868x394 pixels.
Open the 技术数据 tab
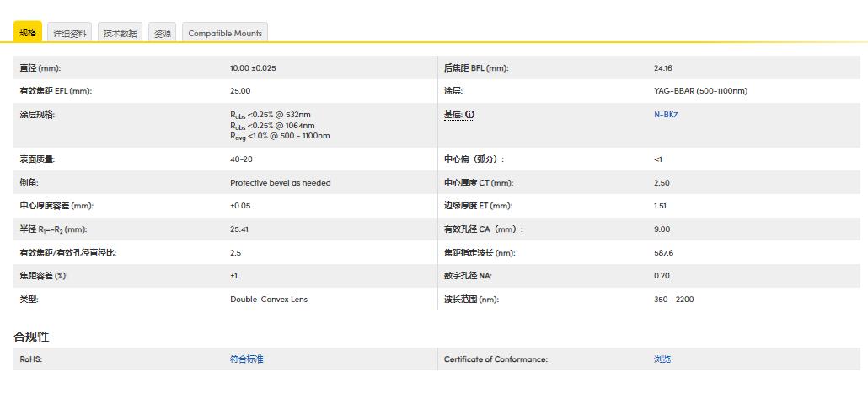(x=120, y=33)
